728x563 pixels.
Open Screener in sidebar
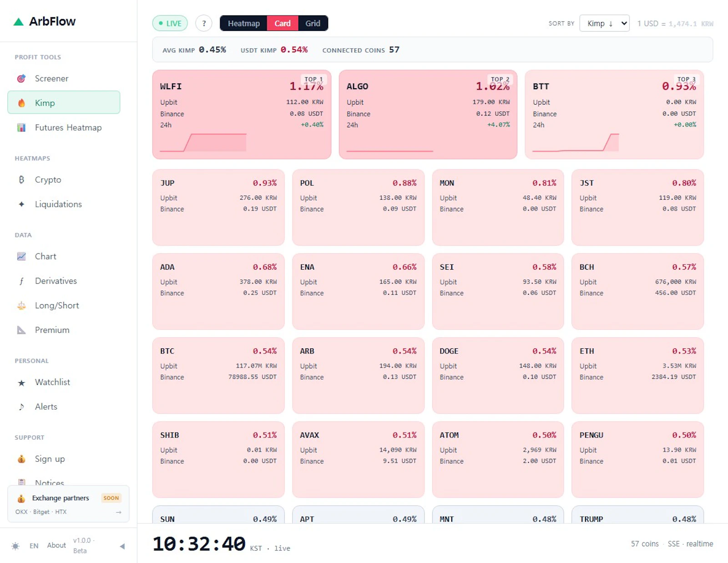click(64, 79)
